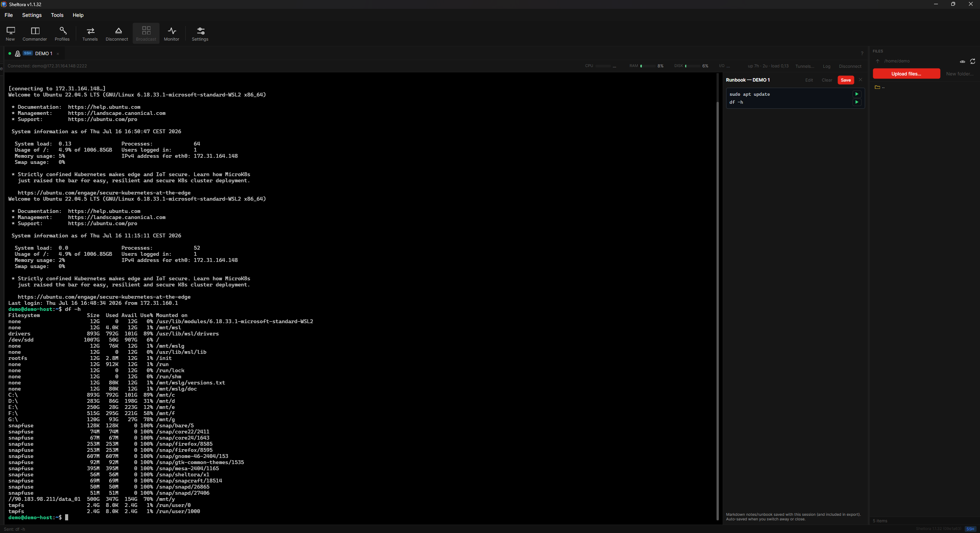Click the RAM usage bar

point(647,66)
